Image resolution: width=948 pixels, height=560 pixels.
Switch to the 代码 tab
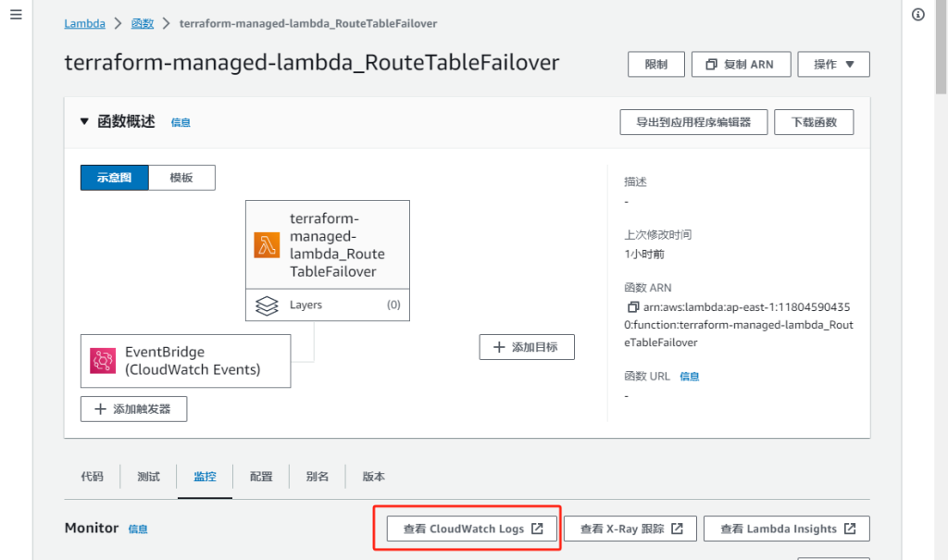pos(92,477)
